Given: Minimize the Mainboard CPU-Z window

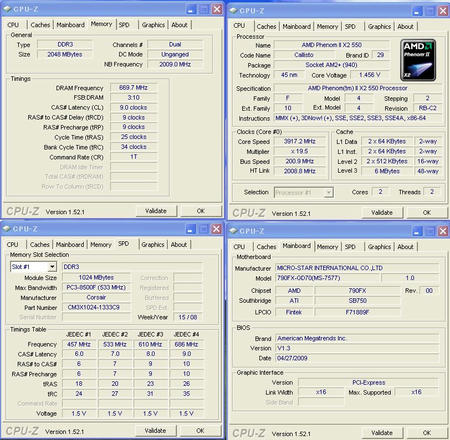Looking at the screenshot, I should click(417, 231).
